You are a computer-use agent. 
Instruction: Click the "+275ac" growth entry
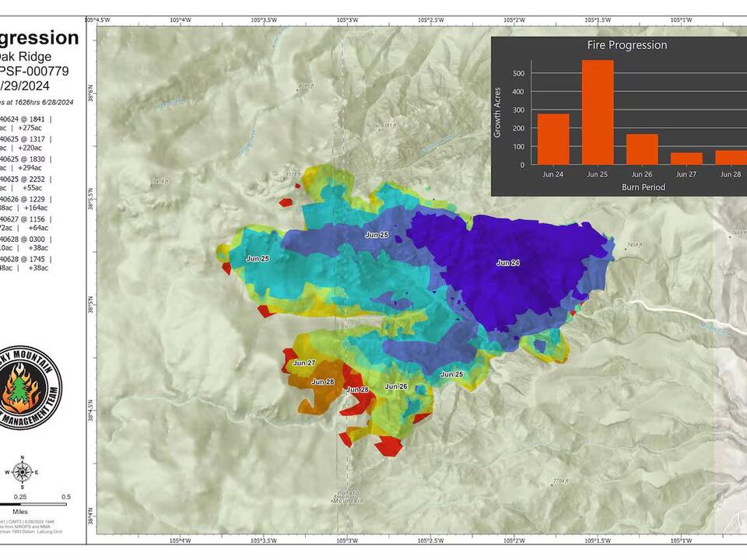coord(30,128)
